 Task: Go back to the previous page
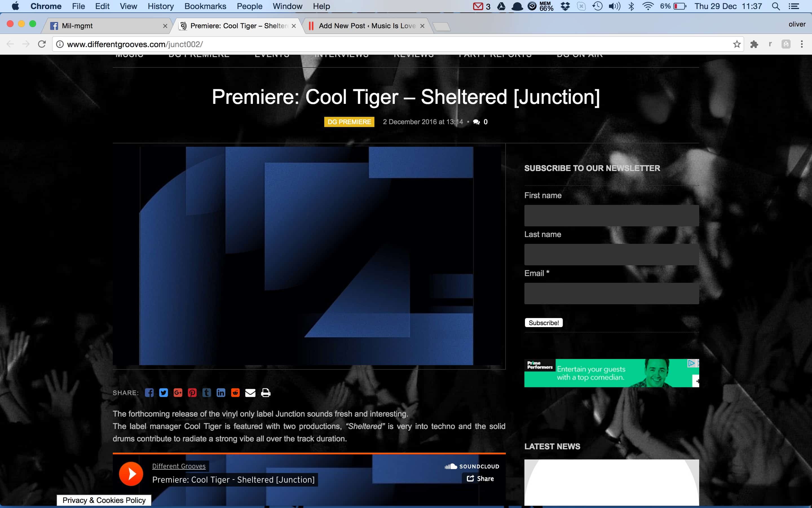pos(10,44)
